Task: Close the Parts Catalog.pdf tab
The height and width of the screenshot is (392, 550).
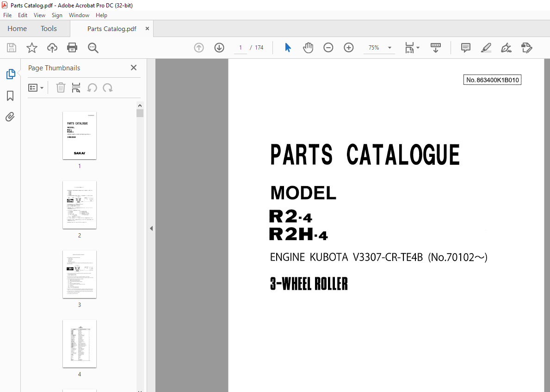Action: 147,29
